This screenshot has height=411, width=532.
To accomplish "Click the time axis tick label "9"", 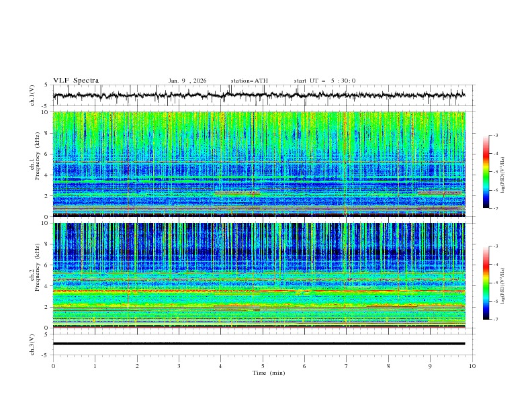I will coord(430,366).
